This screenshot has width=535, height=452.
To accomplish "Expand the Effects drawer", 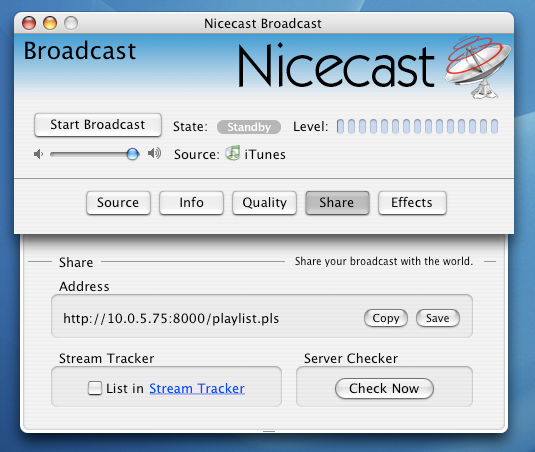I will pyautogui.click(x=412, y=203).
